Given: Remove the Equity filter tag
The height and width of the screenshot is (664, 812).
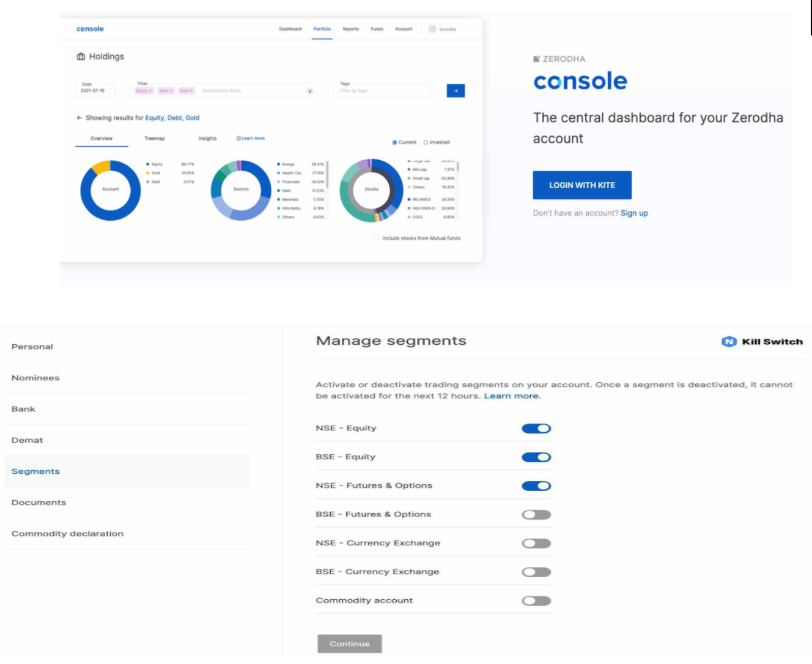Looking at the screenshot, I should [x=150, y=90].
